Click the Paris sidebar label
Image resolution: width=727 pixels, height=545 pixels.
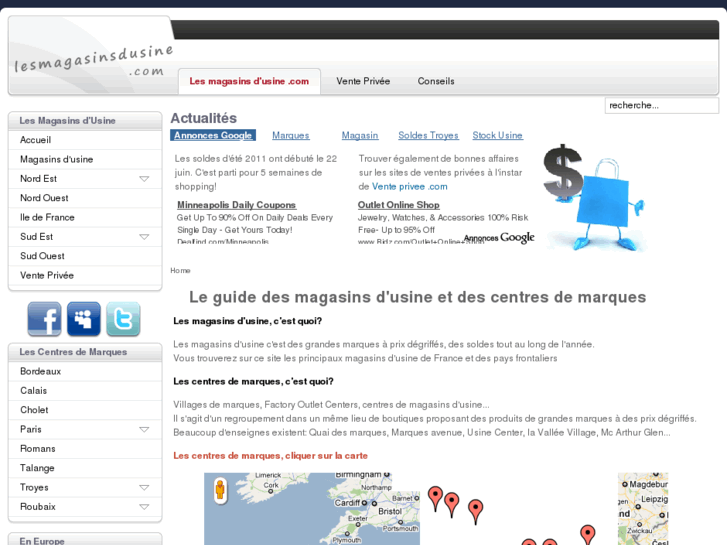tap(31, 430)
